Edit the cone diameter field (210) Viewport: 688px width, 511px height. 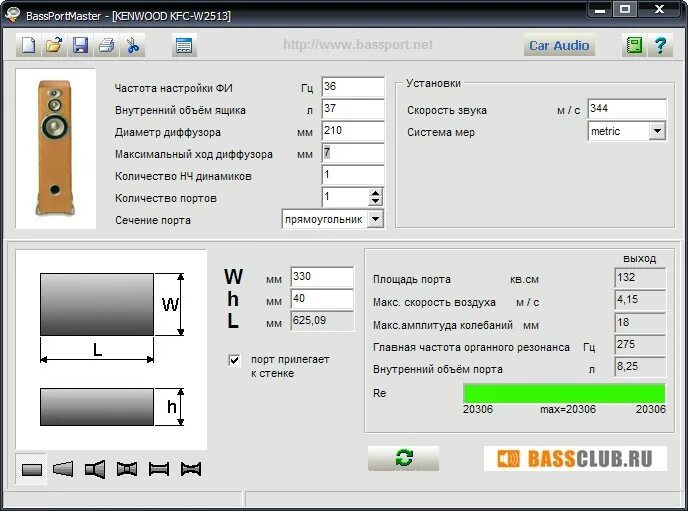pyautogui.click(x=353, y=130)
